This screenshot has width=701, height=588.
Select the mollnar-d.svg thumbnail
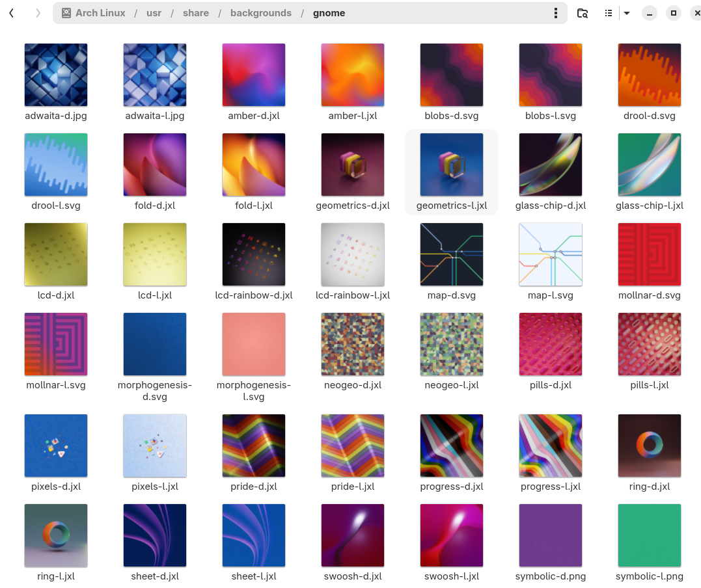click(x=650, y=254)
